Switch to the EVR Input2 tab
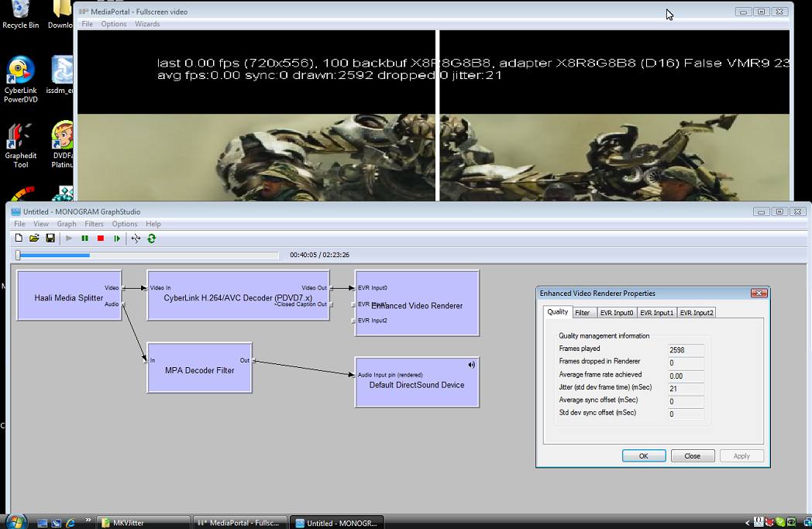This screenshot has height=529, width=812. click(x=697, y=313)
